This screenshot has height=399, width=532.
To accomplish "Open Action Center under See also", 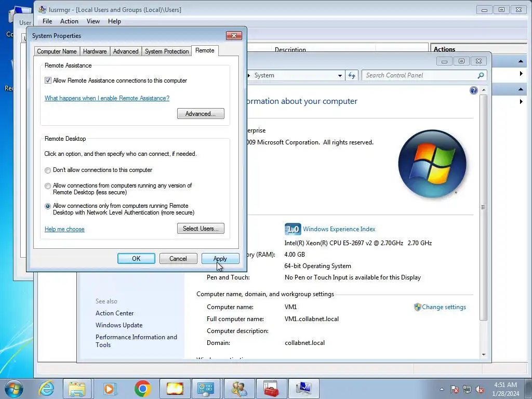I will (114, 313).
